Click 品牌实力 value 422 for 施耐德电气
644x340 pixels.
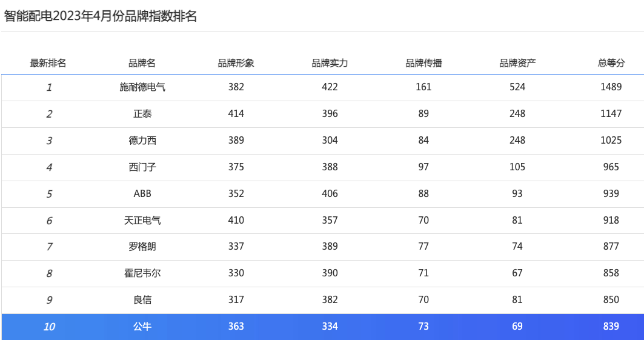pyautogui.click(x=330, y=87)
